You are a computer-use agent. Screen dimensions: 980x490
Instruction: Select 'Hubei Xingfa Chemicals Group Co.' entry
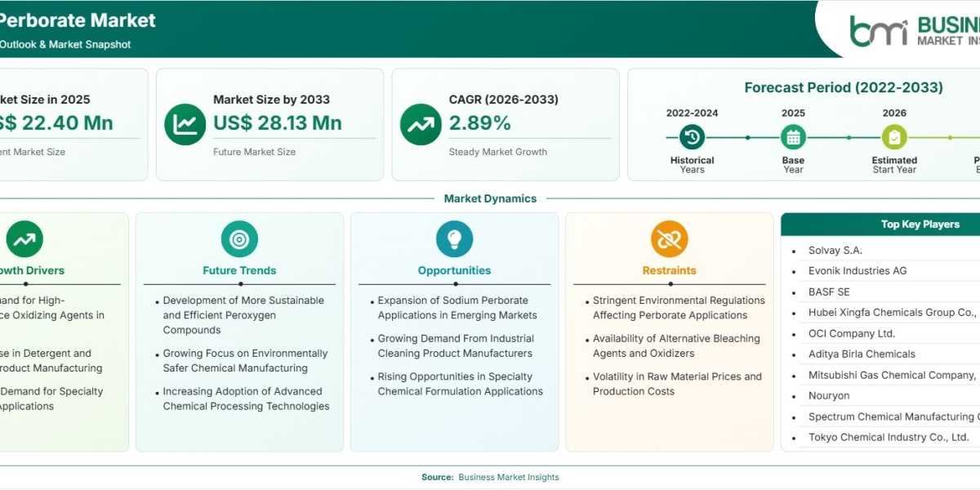click(x=893, y=313)
